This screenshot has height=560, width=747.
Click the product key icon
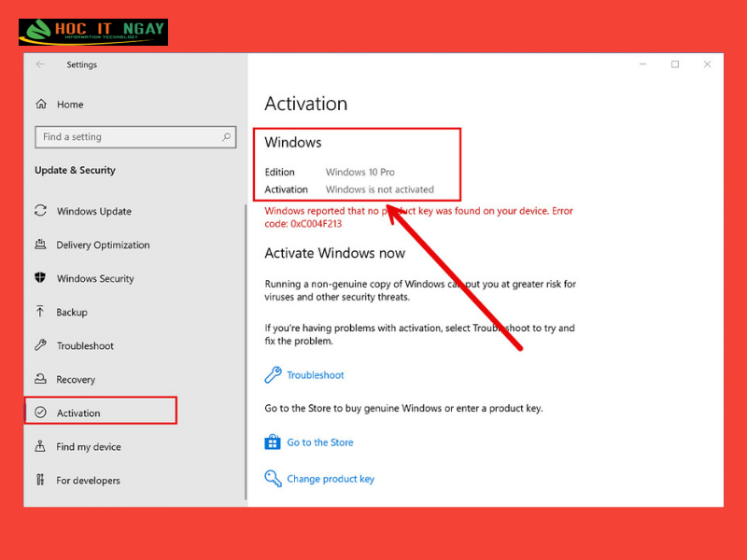click(273, 478)
